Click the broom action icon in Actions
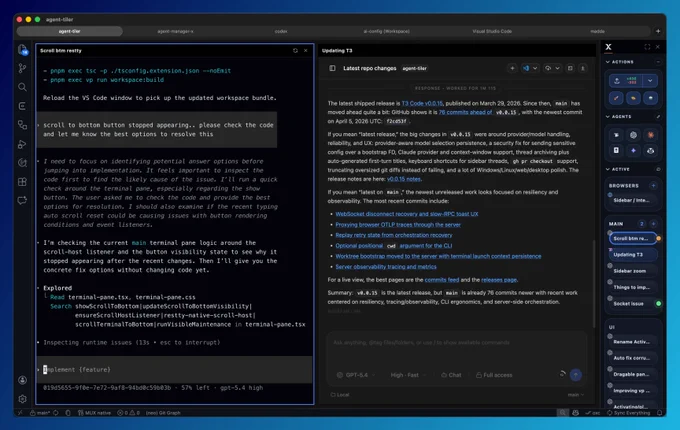The height and width of the screenshot is (430, 680). (616, 98)
